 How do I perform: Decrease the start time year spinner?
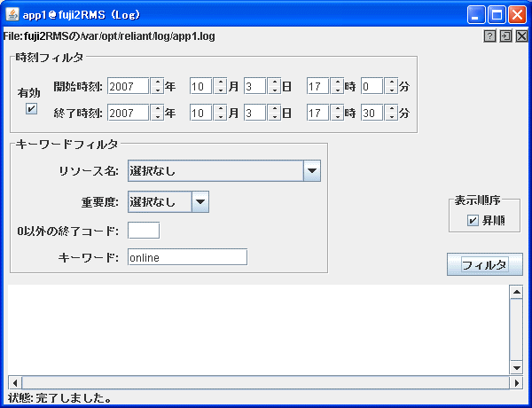tap(157, 90)
